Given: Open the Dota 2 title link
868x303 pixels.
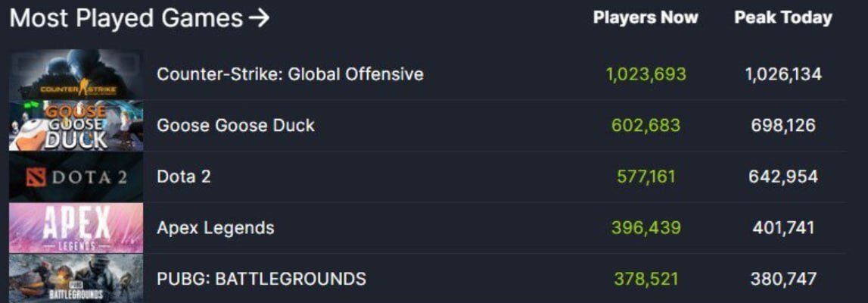Looking at the screenshot, I should pyautogui.click(x=184, y=176).
